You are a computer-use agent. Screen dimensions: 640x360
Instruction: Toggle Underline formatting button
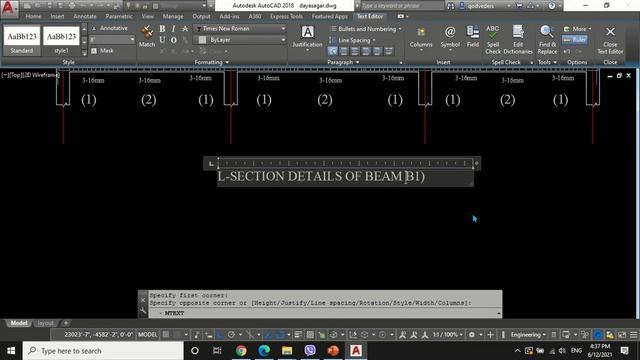coord(162,40)
